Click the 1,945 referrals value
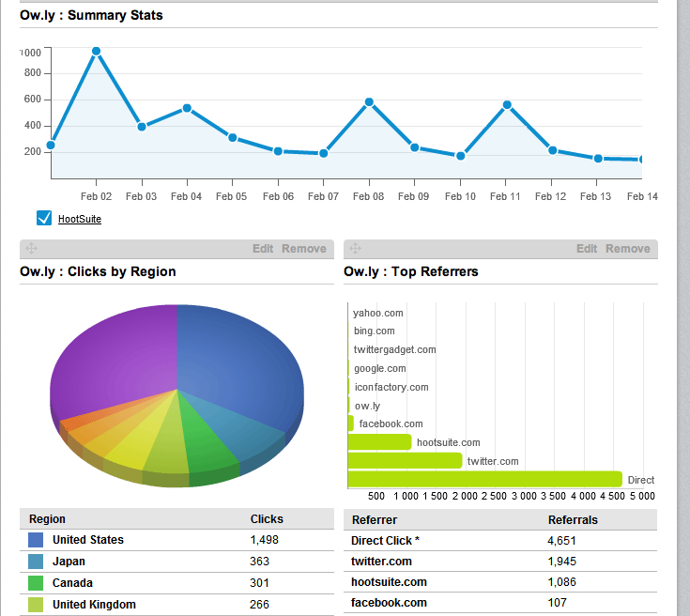690x616 pixels. pos(562,562)
